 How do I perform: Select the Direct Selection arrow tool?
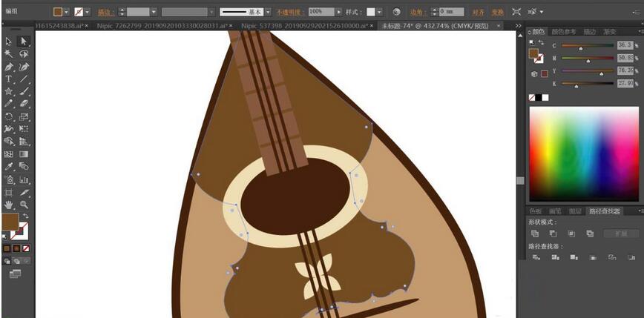tap(24, 42)
